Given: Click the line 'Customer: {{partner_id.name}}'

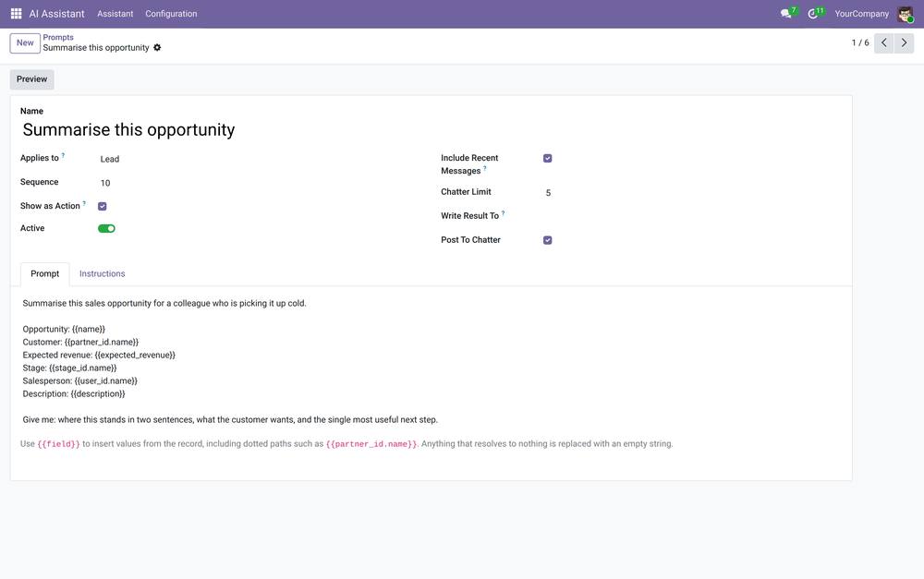Looking at the screenshot, I should 80,343.
